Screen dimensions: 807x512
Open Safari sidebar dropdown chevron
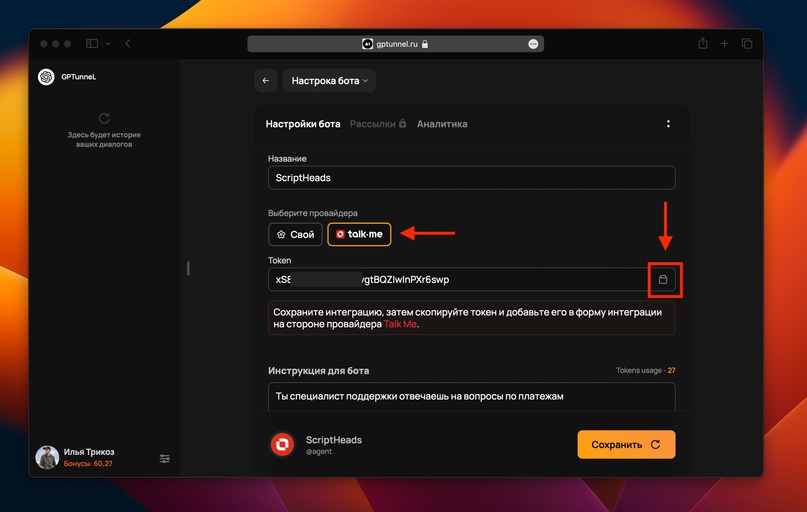[108, 44]
